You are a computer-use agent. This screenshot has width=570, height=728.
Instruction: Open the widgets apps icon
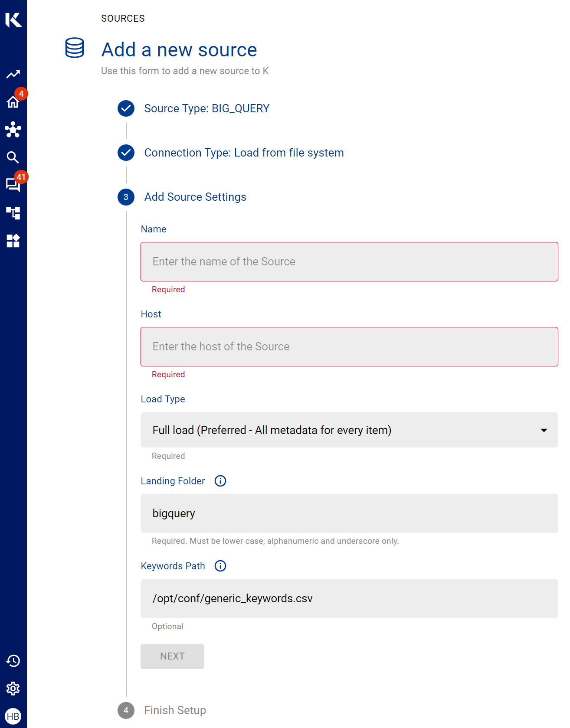[x=13, y=241]
